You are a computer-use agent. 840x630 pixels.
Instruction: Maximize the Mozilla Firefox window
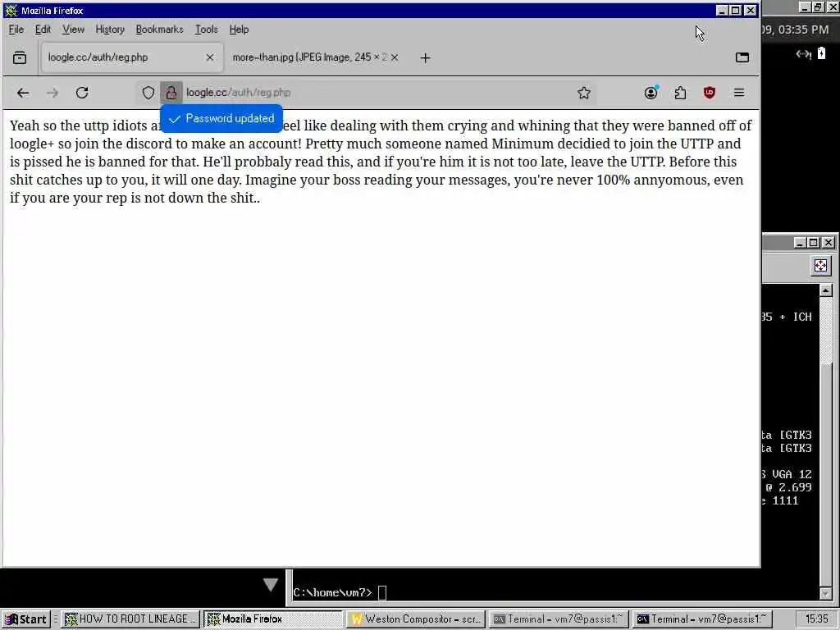click(736, 10)
